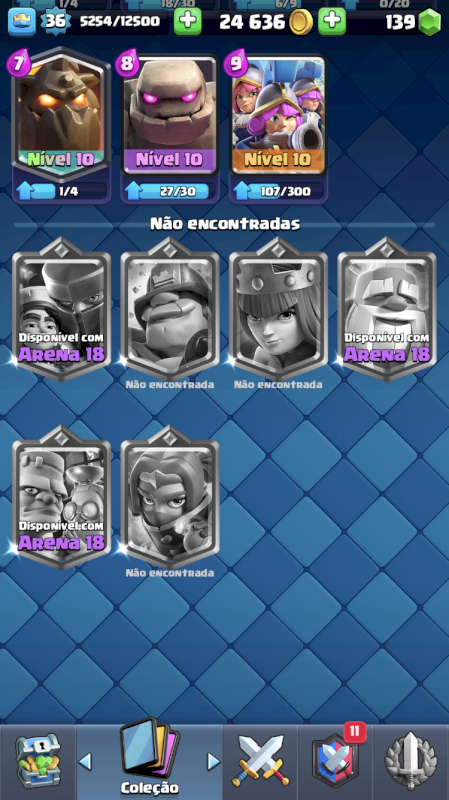Viewport: 449px width, 800px height.
Task: Open the Three Musketeers card costing 9 elixir
Action: 278,116
